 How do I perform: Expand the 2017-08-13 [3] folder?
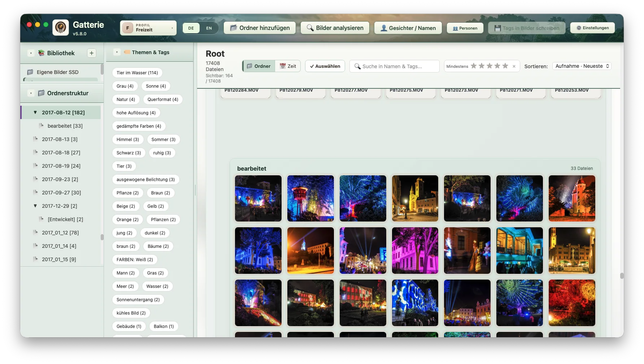35,139
